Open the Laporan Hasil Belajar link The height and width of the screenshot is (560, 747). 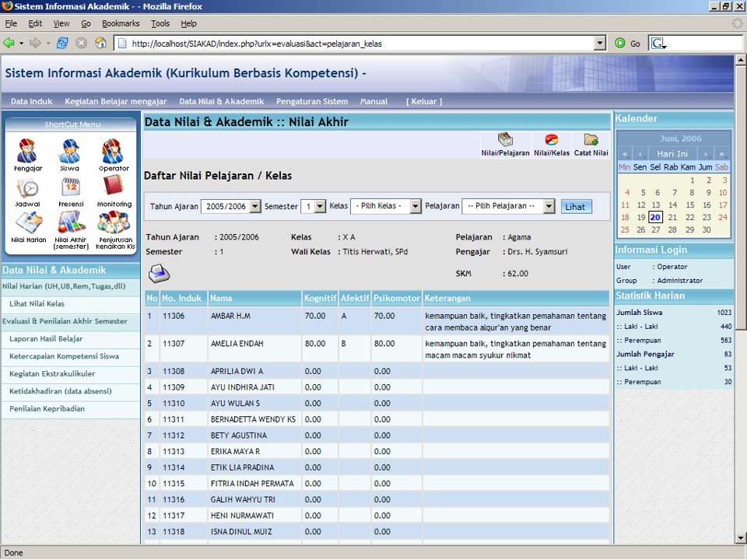46,339
